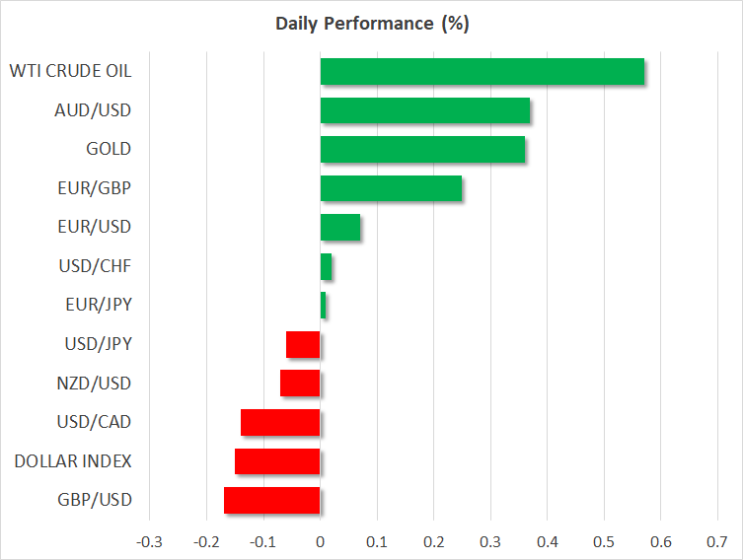Click the WTI CRUDE OIL axis label

tap(70, 71)
